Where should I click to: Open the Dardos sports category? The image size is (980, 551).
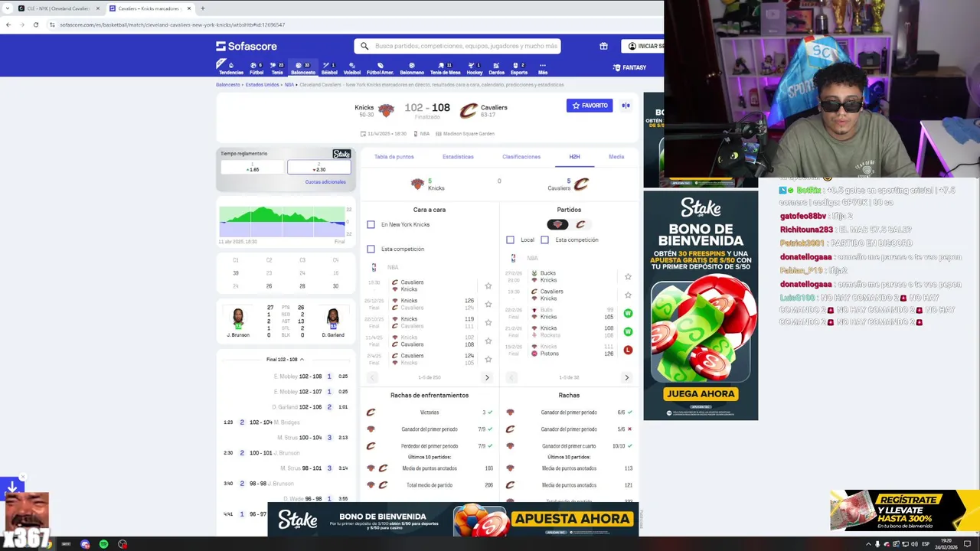pos(496,68)
